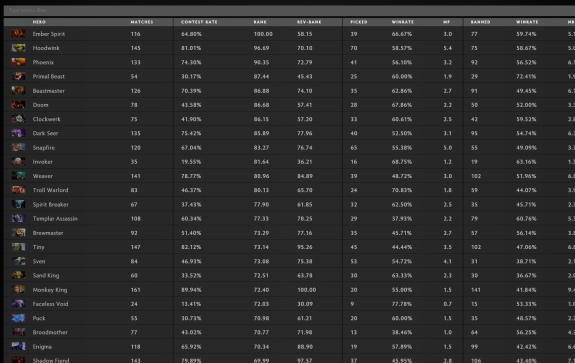Click the Invoker hero portrait icon
Viewport: 575px width, 363px height.
pos(18,162)
